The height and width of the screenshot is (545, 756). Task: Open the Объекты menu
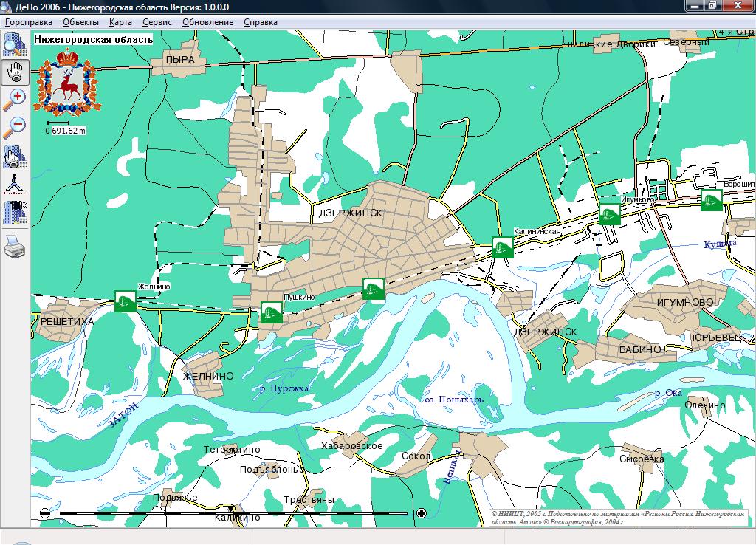[80, 22]
